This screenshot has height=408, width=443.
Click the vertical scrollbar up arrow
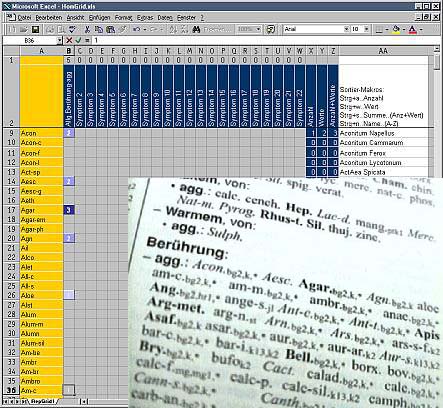(x=437, y=50)
